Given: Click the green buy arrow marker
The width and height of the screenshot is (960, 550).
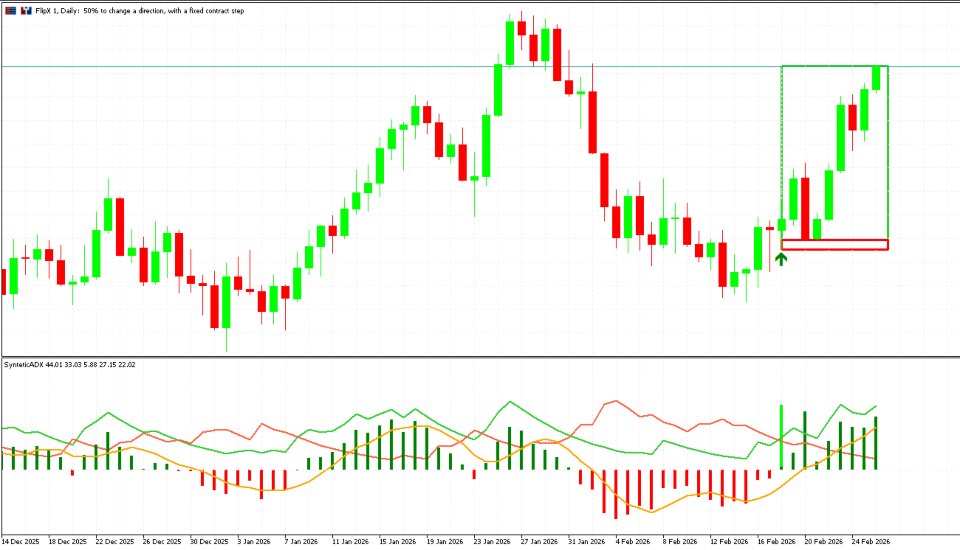Looking at the screenshot, I should click(x=781, y=258).
